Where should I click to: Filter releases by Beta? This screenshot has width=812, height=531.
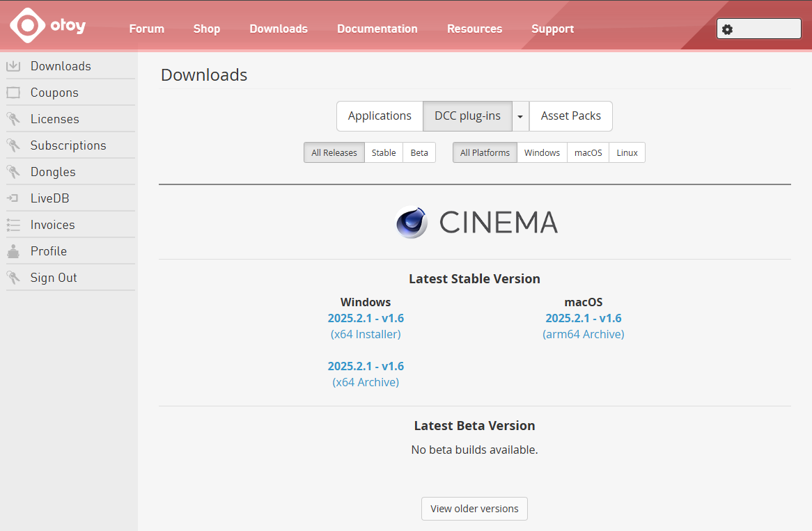pyautogui.click(x=419, y=152)
